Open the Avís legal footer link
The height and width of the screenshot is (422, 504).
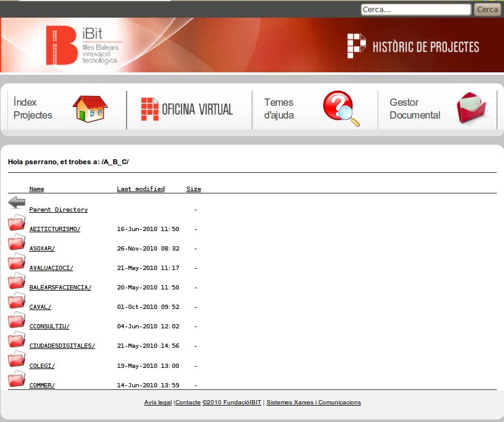(158, 403)
